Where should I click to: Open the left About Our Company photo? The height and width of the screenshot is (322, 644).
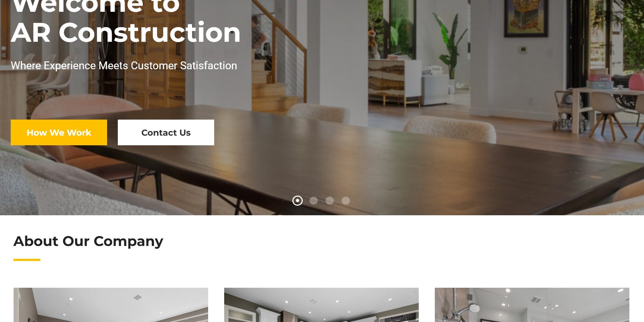tap(111, 305)
